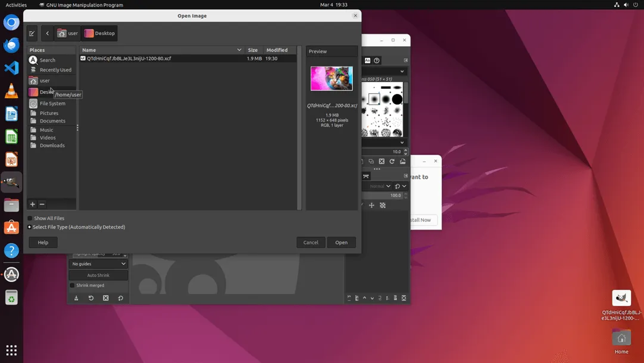Select File System in Places
This screenshot has height=363, width=644.
pyautogui.click(x=52, y=103)
